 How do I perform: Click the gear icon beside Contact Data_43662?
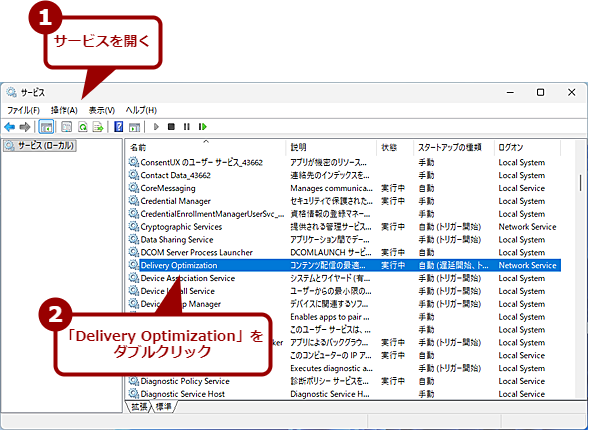[x=133, y=175]
